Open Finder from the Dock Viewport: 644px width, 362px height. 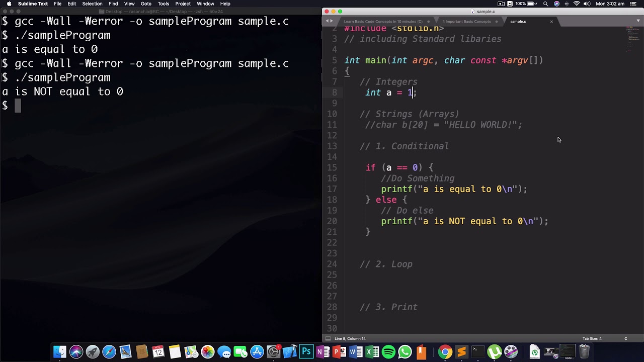pos(60,352)
